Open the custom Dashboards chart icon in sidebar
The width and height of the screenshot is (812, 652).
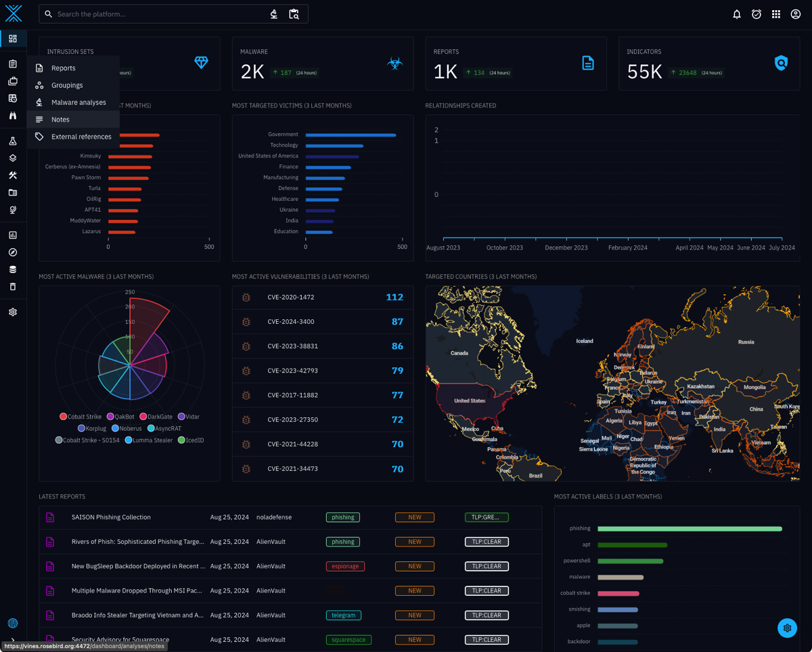point(13,235)
